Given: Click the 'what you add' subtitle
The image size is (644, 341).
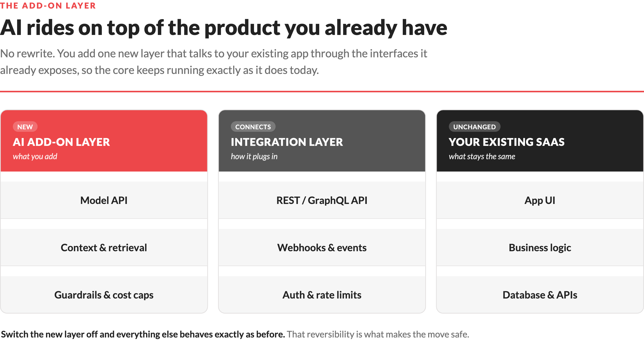Looking at the screenshot, I should coord(35,156).
